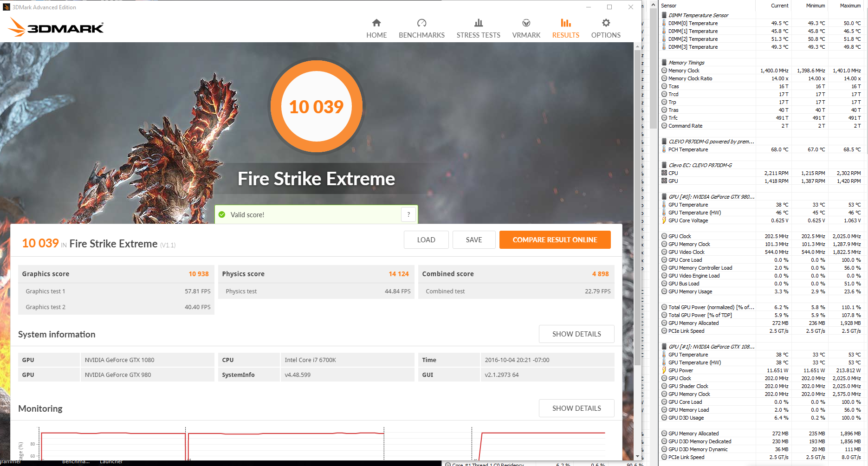The width and height of the screenshot is (868, 466).
Task: Click the options gear icon
Action: point(606,23)
